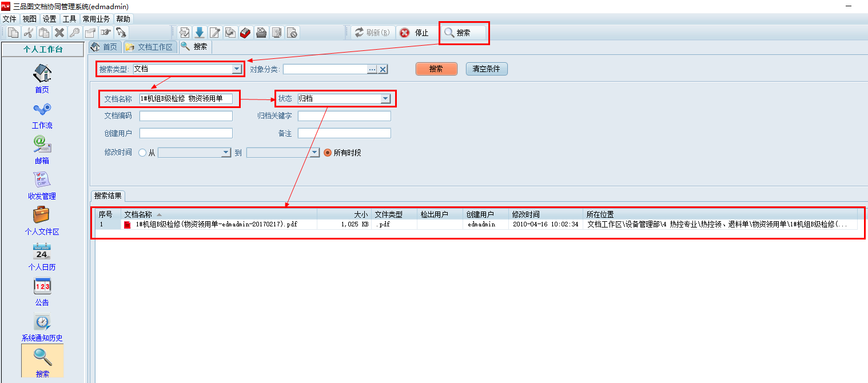The image size is (868, 383).
Task: Click the orange 搜索 button
Action: pos(436,69)
